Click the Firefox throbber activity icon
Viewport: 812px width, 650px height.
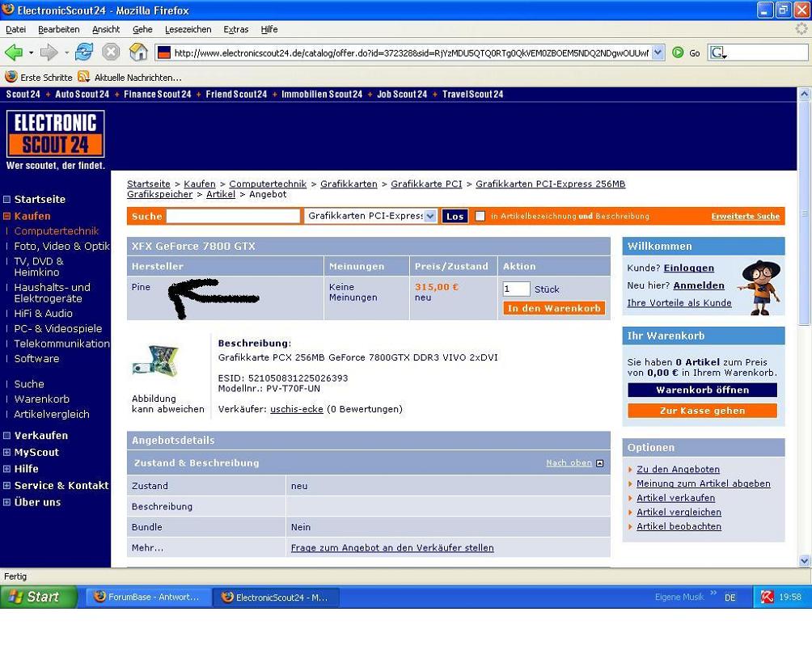(801, 29)
